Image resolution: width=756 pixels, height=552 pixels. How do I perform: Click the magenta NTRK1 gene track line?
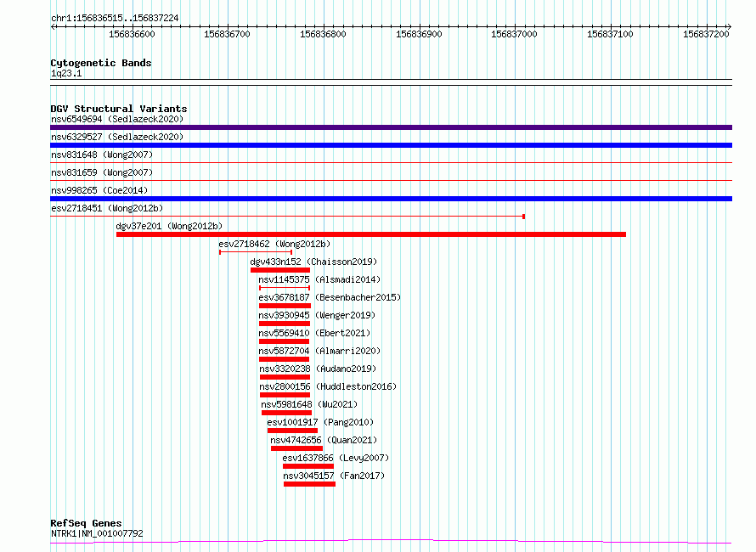pyautogui.click(x=391, y=542)
